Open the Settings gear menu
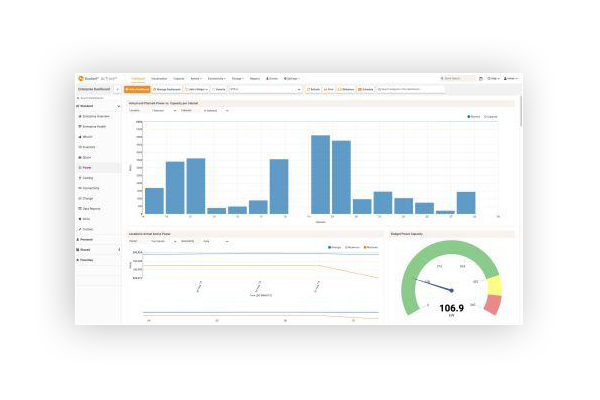Viewport: 600px width, 400px height. [292, 78]
